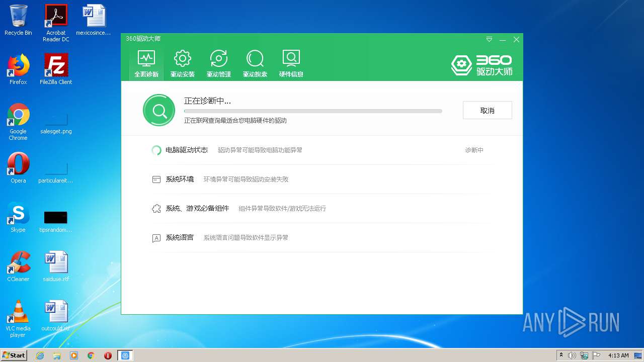Image resolution: width=644 pixels, height=362 pixels.
Task: Click the 正在诊断中... heading
Action: pos(207,101)
